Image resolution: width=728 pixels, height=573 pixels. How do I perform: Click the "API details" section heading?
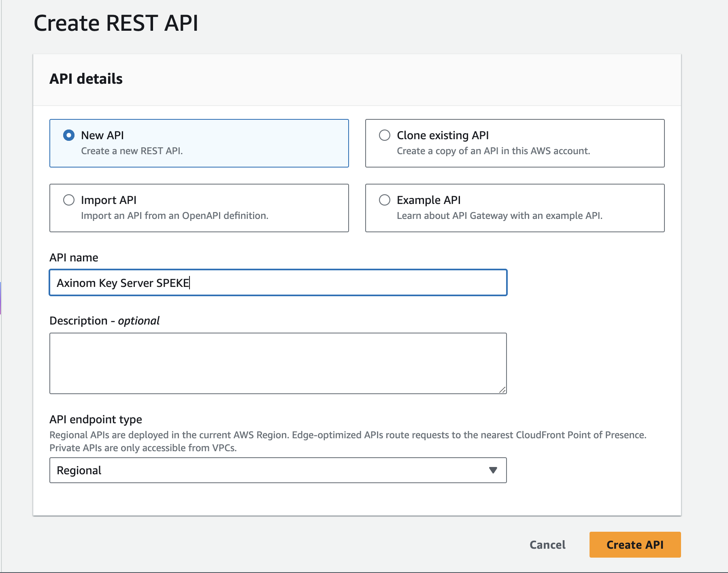(86, 79)
